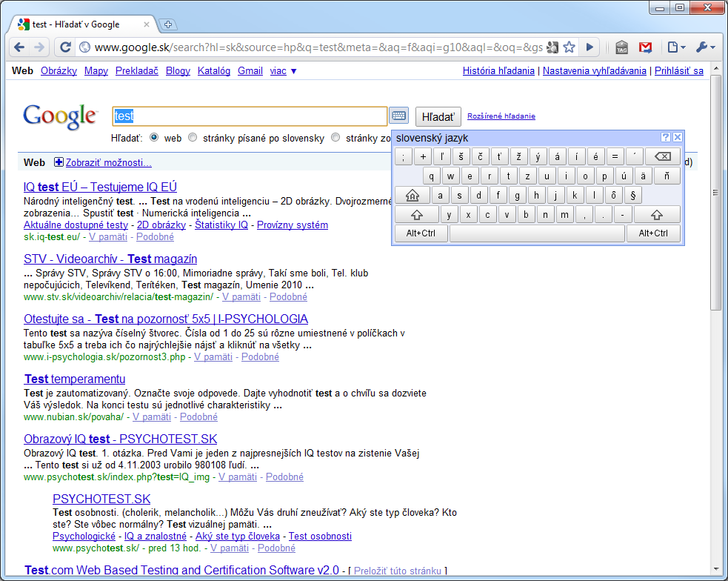This screenshot has width=728, height=581.
Task: Open result 'Test temperamentu'
Action: pyautogui.click(x=75, y=379)
